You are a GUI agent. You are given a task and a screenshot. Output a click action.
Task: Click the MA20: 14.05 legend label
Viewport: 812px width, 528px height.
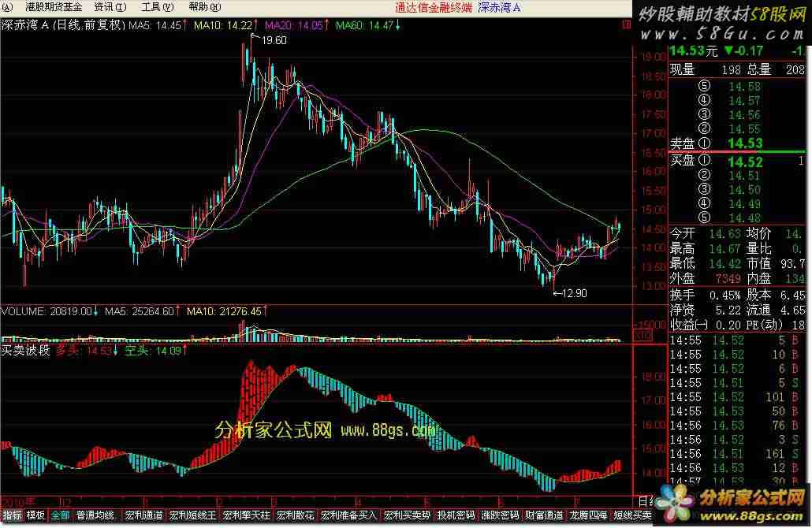(296, 25)
